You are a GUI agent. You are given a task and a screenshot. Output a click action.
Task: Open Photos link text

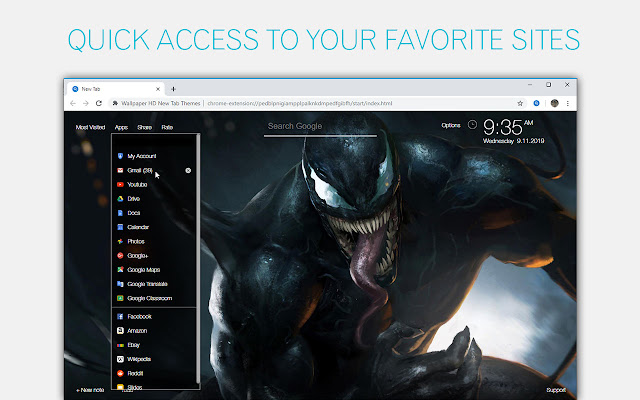(136, 241)
